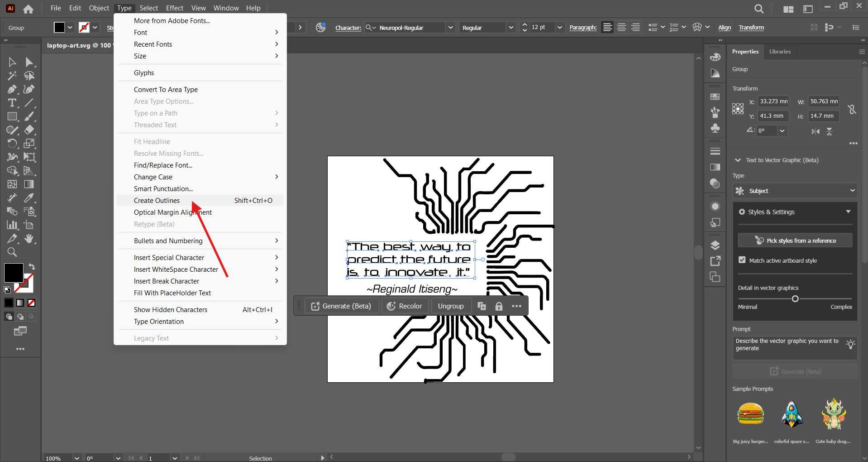The image size is (868, 462).
Task: Click the Generate (Beta) contextual button
Action: click(x=341, y=306)
